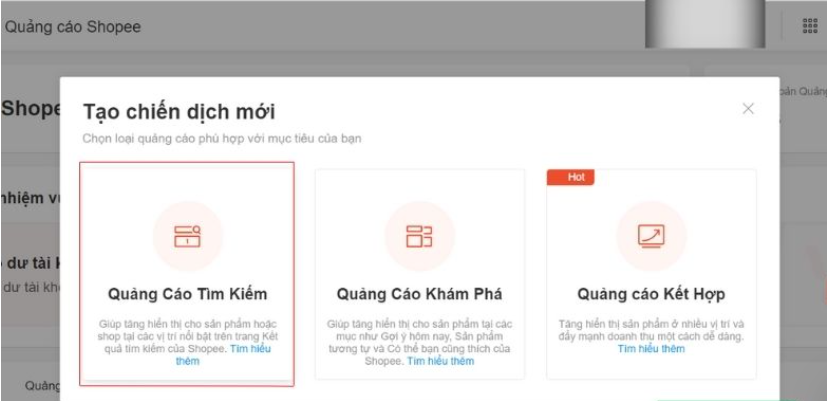Click the Tìm Kiếm card description text
The height and width of the screenshot is (401, 827).
(187, 342)
